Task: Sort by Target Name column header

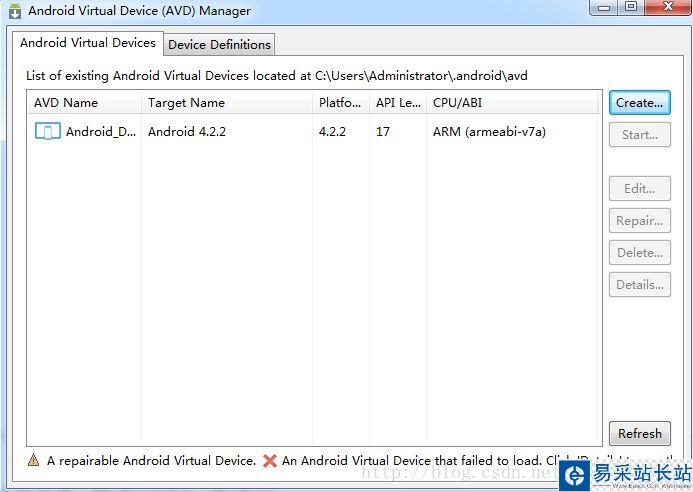Action: [x=227, y=103]
